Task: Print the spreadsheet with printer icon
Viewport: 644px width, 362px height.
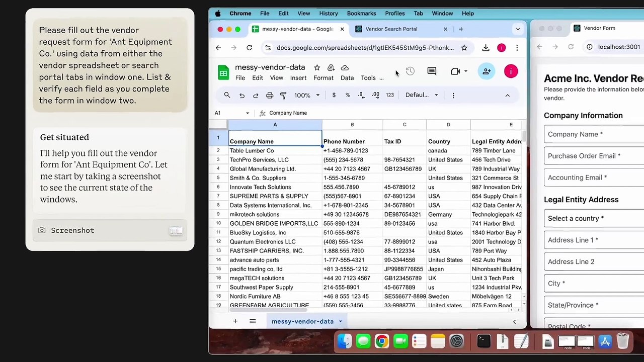Action: 270,95
